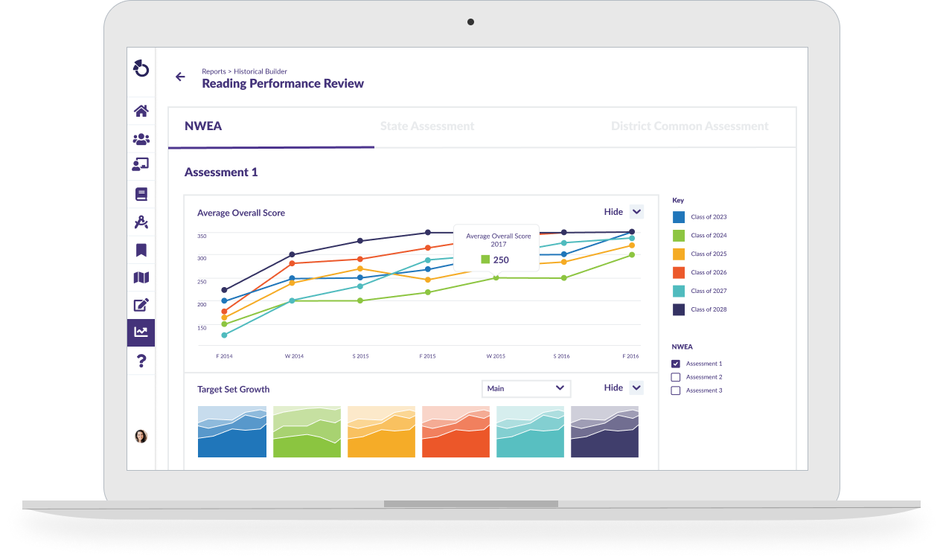Open the bookmarks sidebar icon

(x=141, y=249)
